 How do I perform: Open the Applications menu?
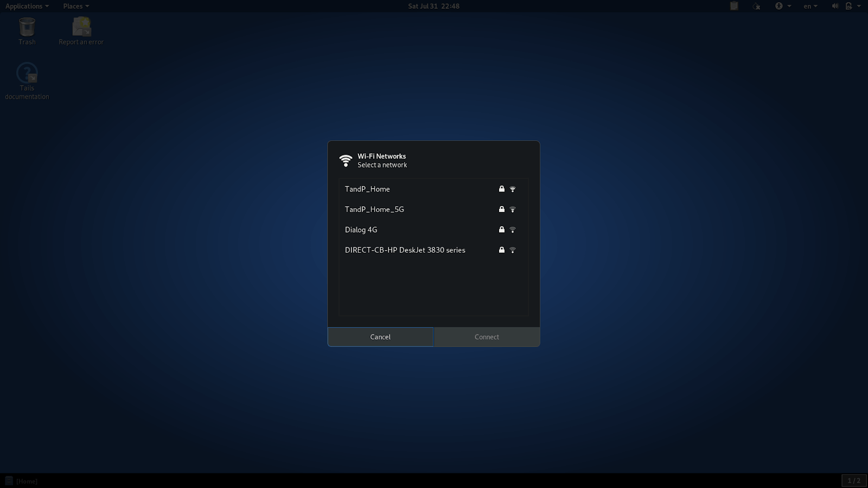27,6
